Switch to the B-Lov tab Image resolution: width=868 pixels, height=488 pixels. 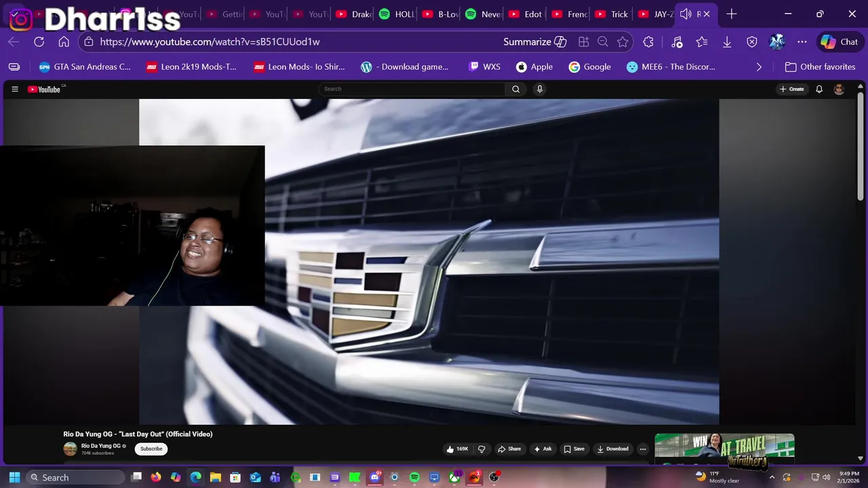[x=440, y=14]
